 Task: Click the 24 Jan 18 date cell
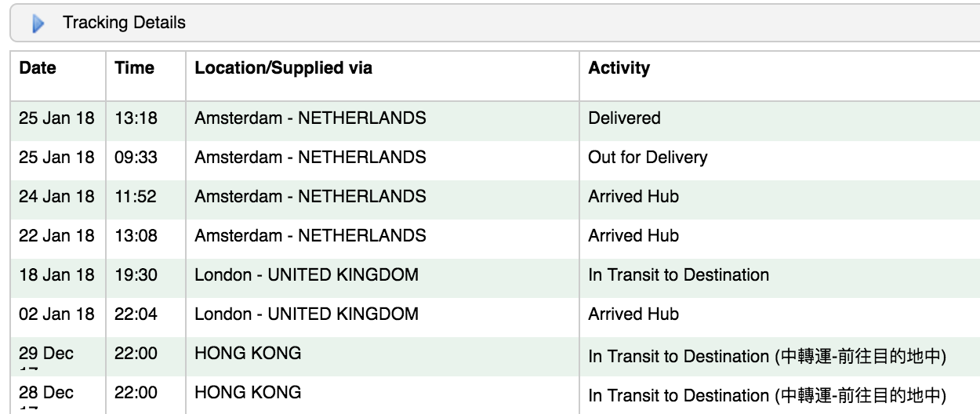[x=56, y=197]
